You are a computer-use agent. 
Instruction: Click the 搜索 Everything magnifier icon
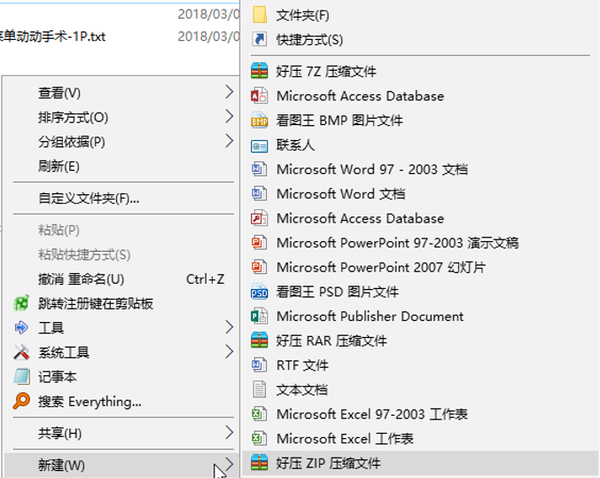pos(22,402)
